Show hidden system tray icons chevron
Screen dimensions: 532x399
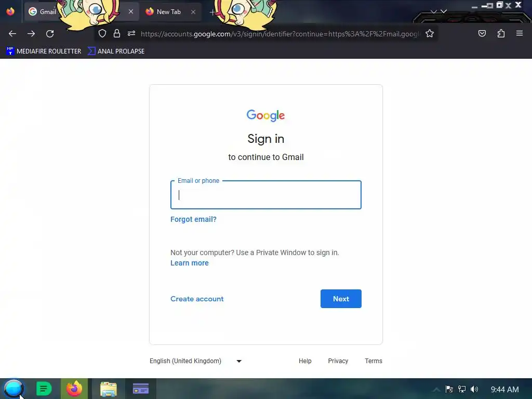(436, 389)
